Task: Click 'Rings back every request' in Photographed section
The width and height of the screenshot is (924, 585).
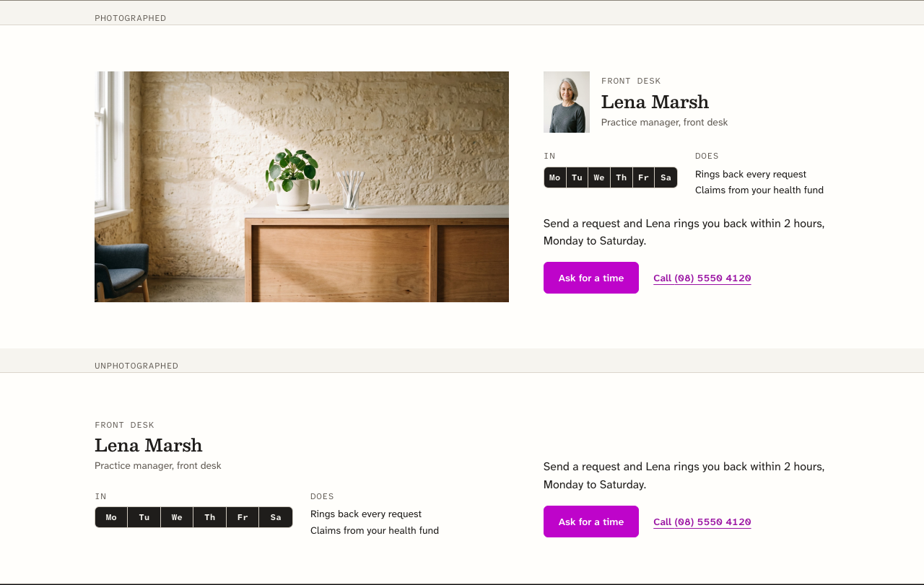Action: (751, 174)
